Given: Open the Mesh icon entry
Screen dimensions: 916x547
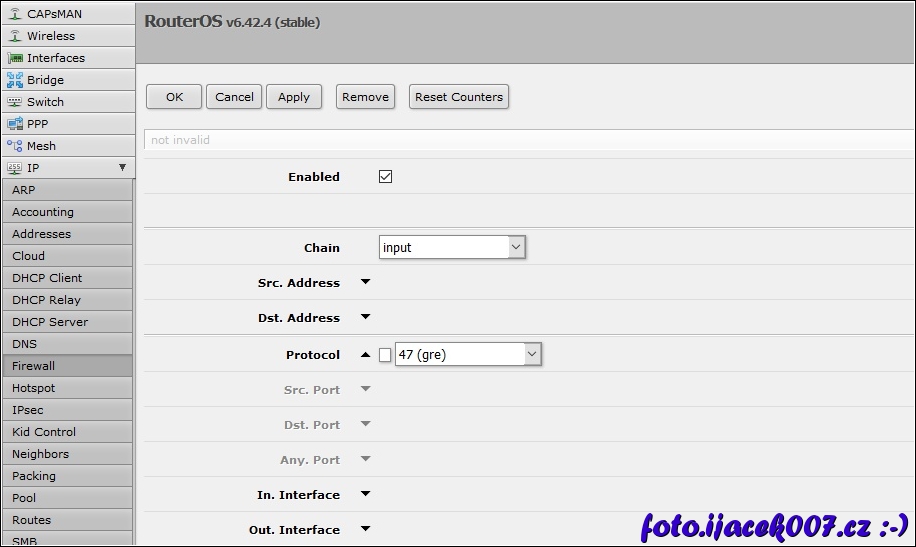Looking at the screenshot, I should 15,146.
